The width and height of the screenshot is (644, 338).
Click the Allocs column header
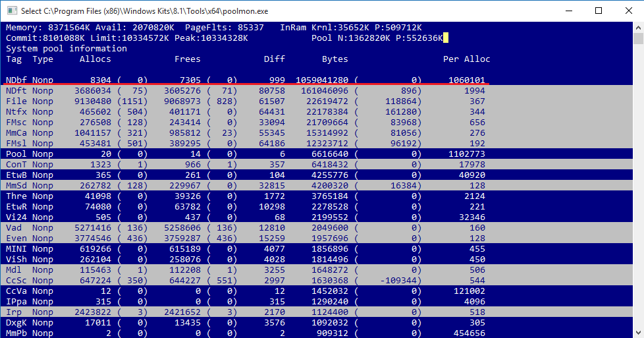[95, 59]
